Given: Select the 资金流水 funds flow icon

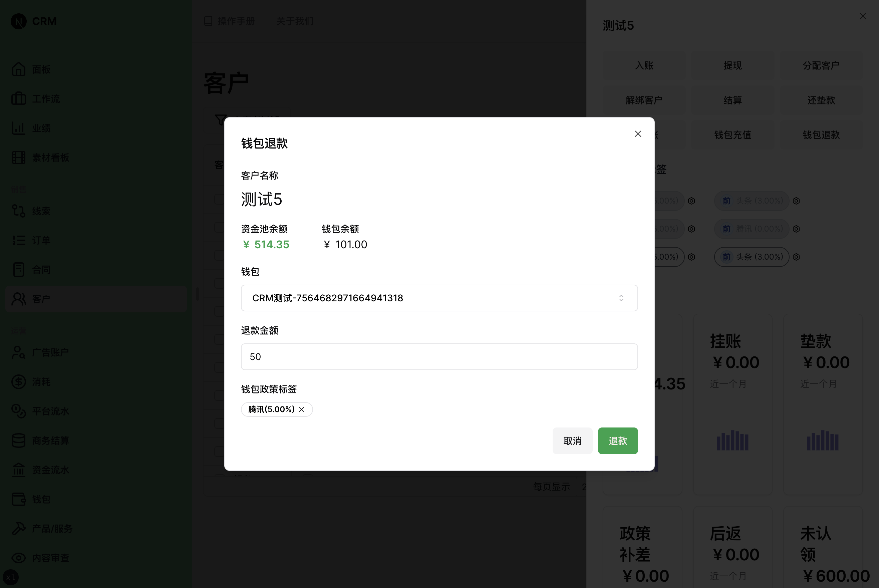Looking at the screenshot, I should (x=19, y=470).
